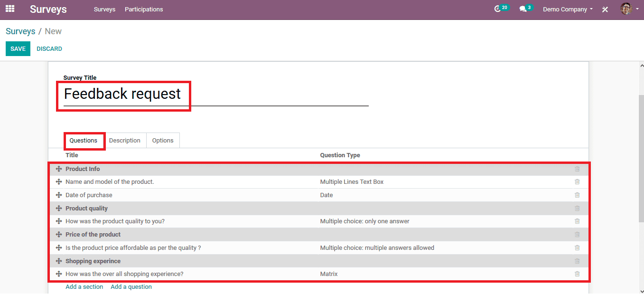This screenshot has height=295, width=644.
Task: Delete the overall shopping experience question
Action: [577, 274]
